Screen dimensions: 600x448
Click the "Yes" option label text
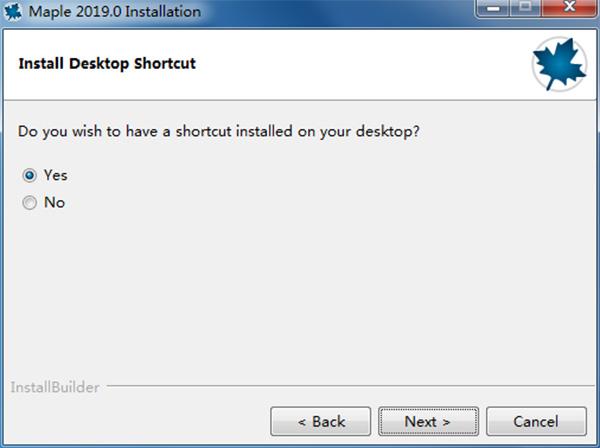pos(56,176)
